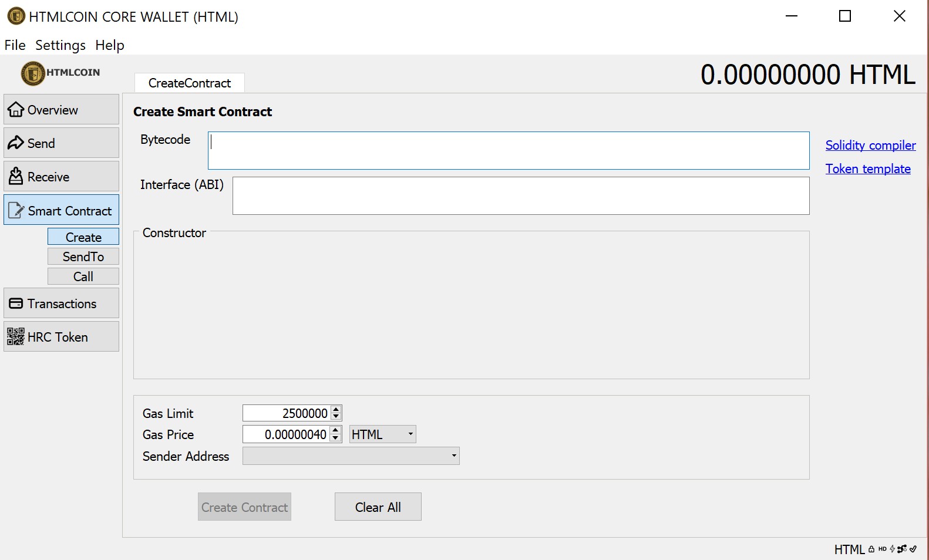Go to the Send section

click(61, 143)
